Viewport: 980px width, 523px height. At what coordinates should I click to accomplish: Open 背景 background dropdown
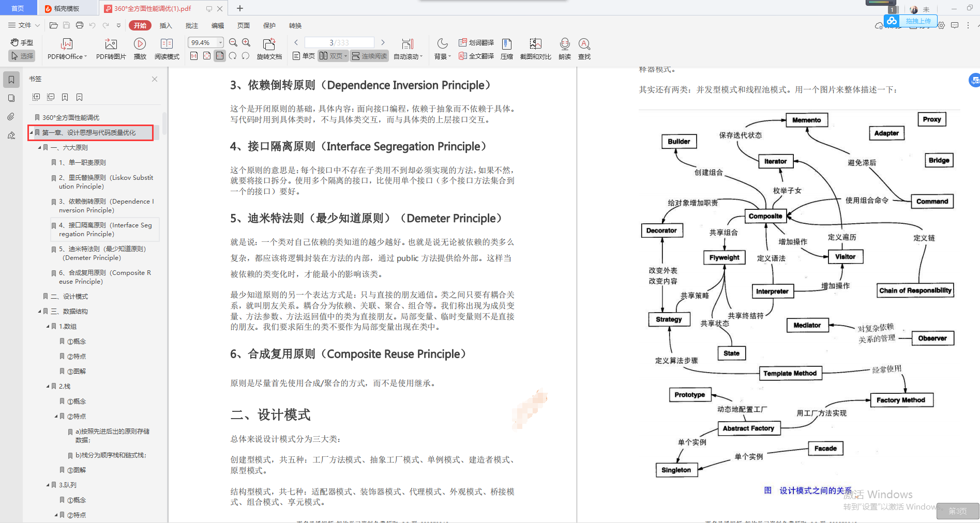(x=442, y=49)
